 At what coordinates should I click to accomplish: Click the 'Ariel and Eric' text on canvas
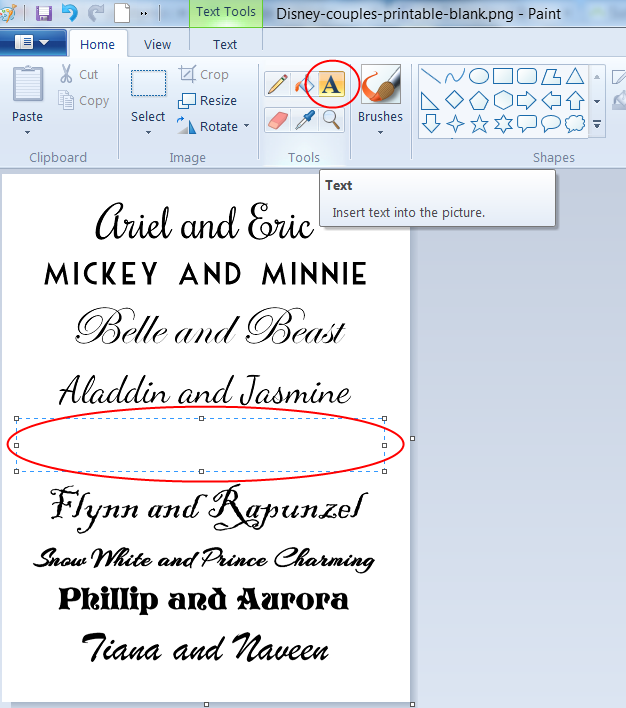click(204, 222)
